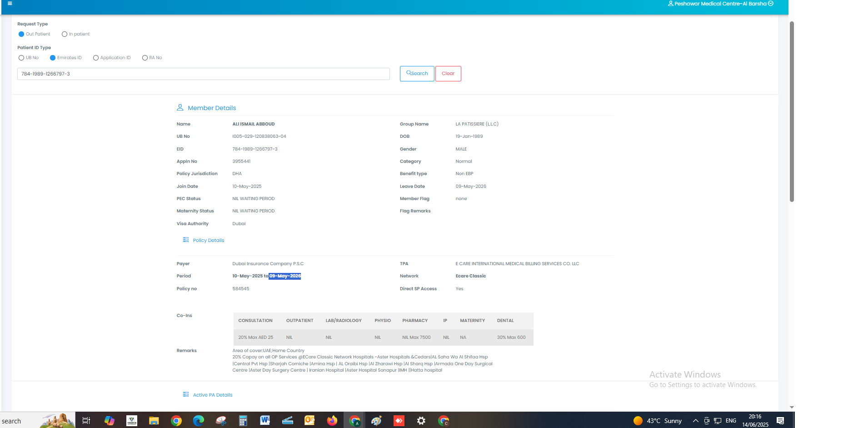Click the Clear button
The image size is (868, 428).
point(448,74)
